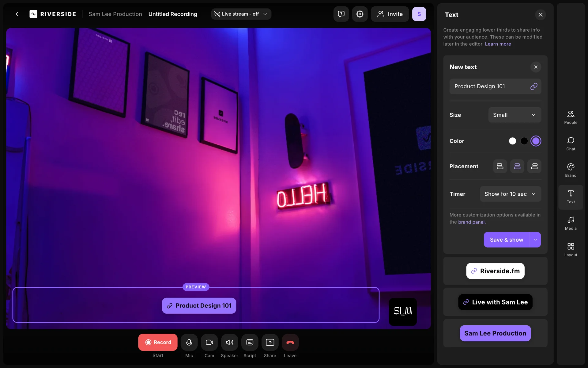Open the Brand panel in sidebar
The height and width of the screenshot is (368, 588).
pos(571,170)
